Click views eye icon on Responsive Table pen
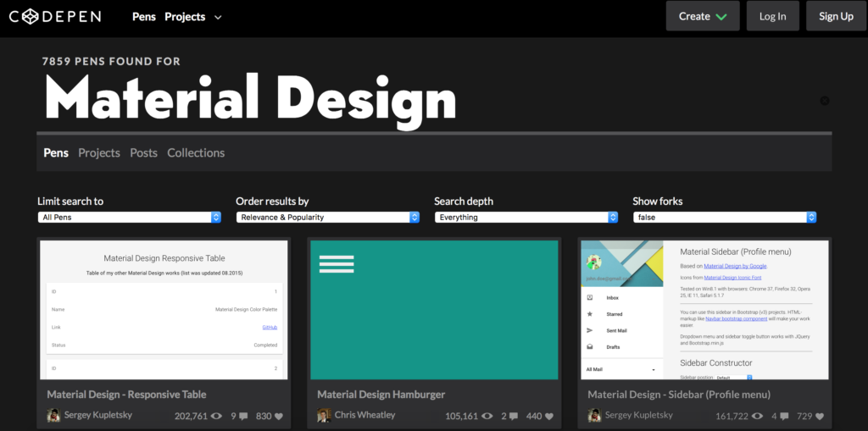The width and height of the screenshot is (868, 431). pos(216,416)
